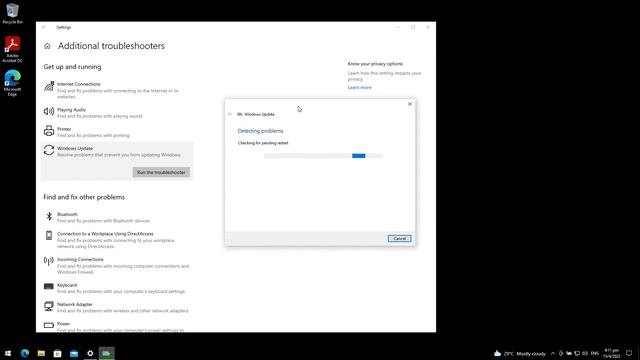Launch Edge from the taskbar

[25, 353]
